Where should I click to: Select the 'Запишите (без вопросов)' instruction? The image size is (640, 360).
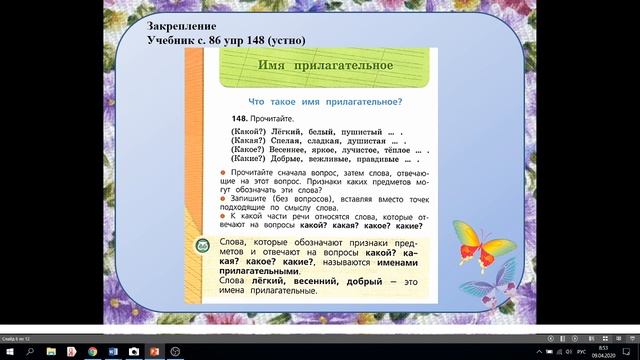pyautogui.click(x=324, y=203)
